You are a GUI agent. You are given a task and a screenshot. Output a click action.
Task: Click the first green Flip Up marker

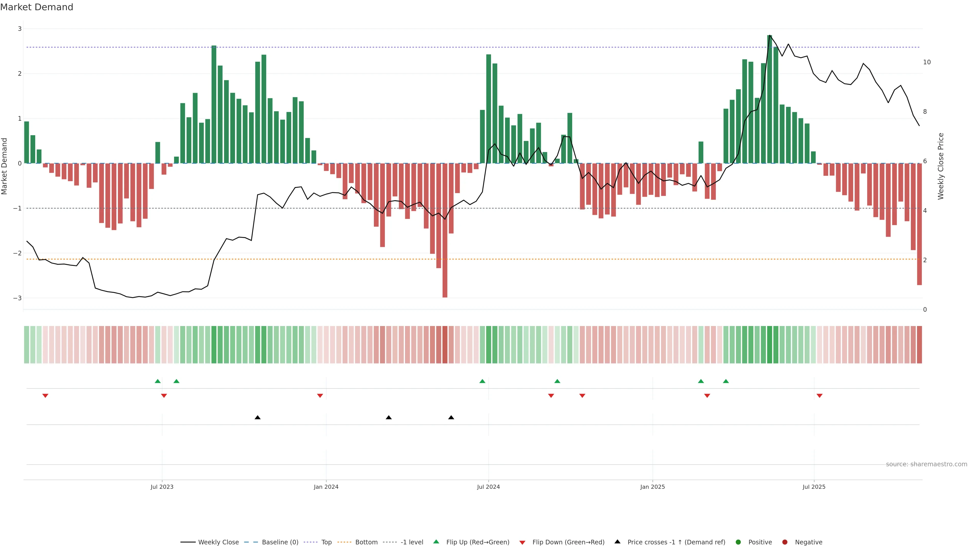point(157,381)
